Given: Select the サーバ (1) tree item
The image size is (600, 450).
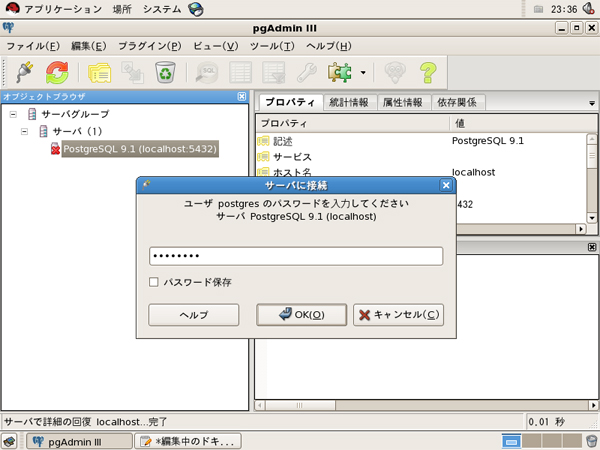Looking at the screenshot, I should (x=77, y=132).
